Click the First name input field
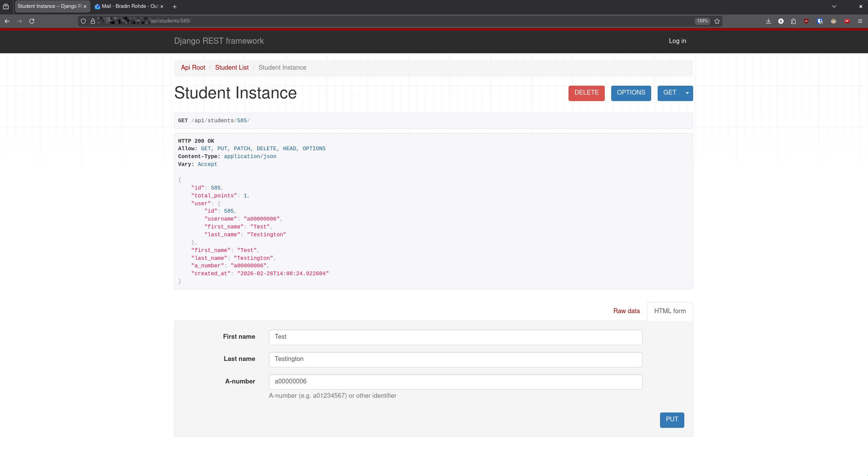Viewport: 868px width, 476px height. coord(456,337)
